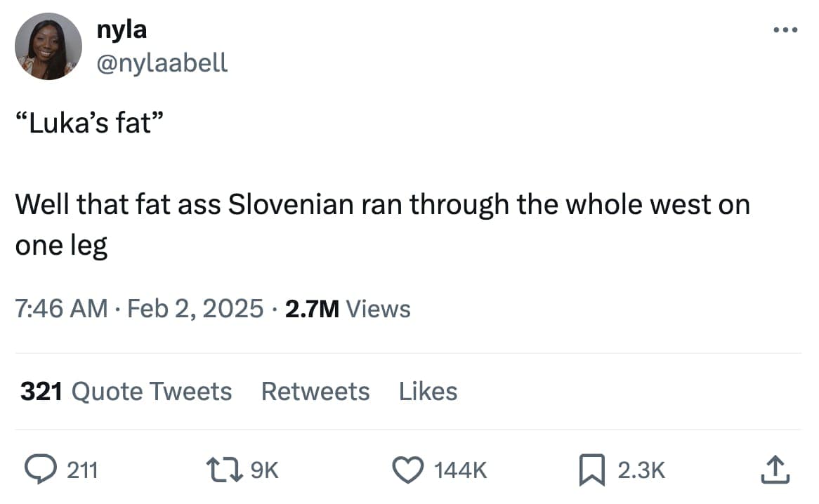View the 321 Quote Tweets list
This screenshot has width=819, height=504.
126,391
